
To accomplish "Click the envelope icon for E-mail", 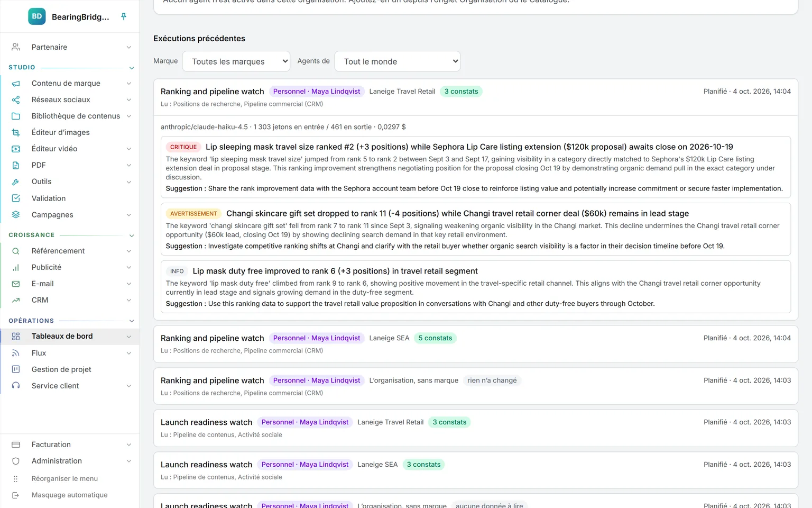I will [x=16, y=284].
